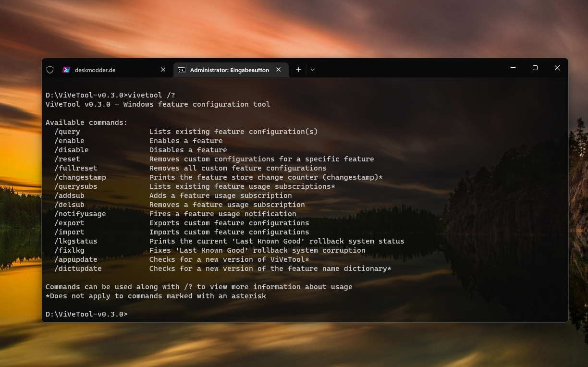
Task: Click 'ViVeTool v0.3.0 - Windows feature configuration tool' line
Action: 158,104
